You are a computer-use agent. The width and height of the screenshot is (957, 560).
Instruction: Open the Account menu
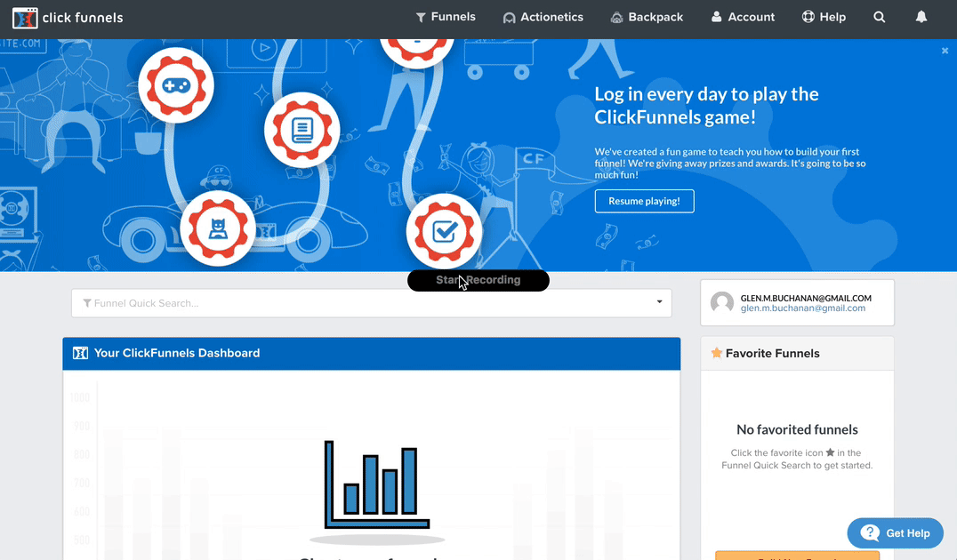tap(743, 17)
